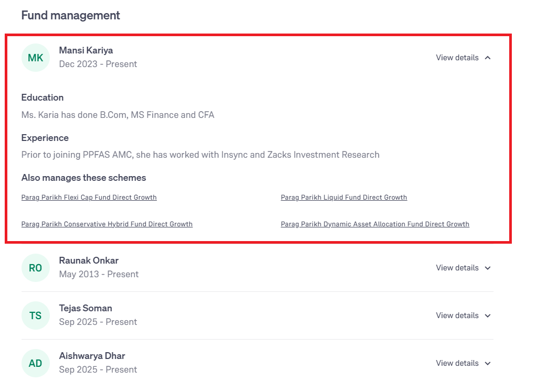Click the Mansi Kariya name text
This screenshot has height=392, width=537.
[x=86, y=50]
